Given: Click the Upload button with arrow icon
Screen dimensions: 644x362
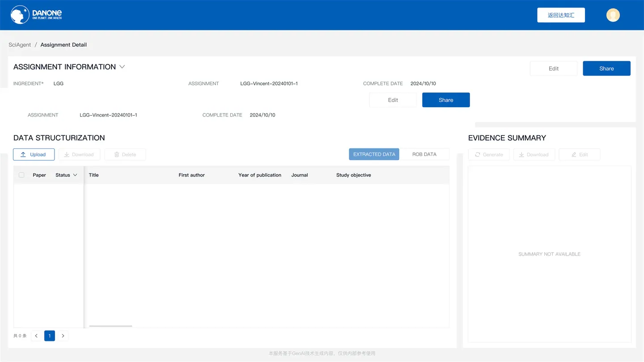Looking at the screenshot, I should 34,155.
